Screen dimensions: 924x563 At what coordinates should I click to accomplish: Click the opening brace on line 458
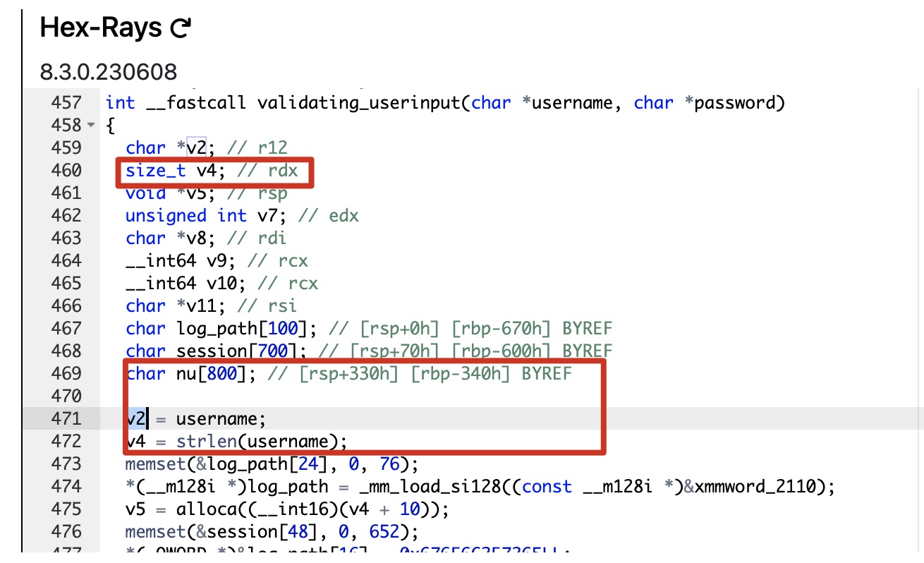[110, 126]
